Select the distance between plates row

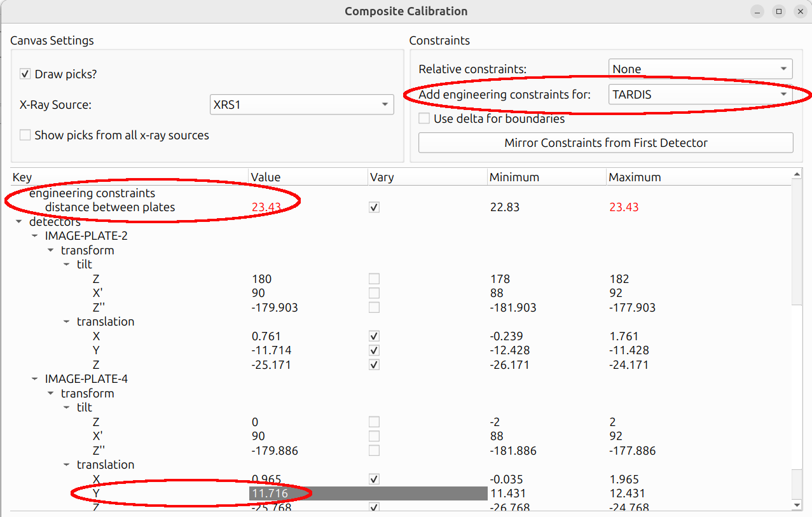click(x=401, y=207)
